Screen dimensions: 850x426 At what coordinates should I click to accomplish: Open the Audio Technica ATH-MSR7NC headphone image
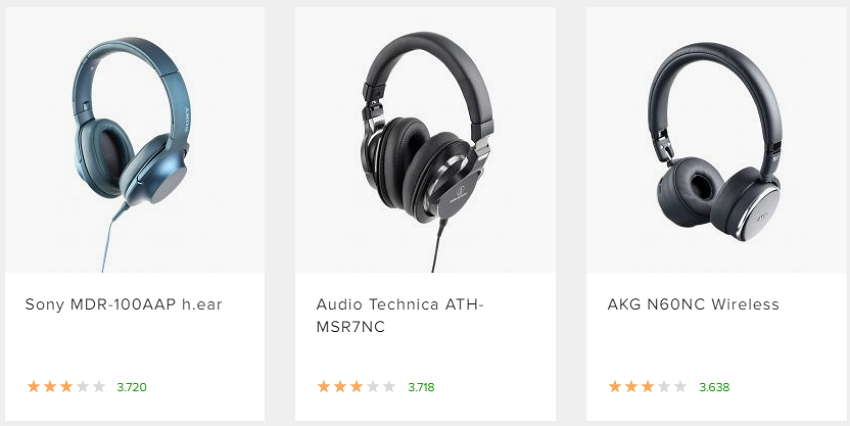click(x=426, y=139)
